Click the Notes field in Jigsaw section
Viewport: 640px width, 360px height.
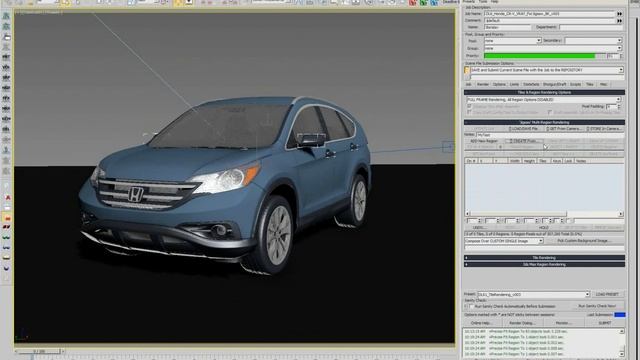(550, 135)
